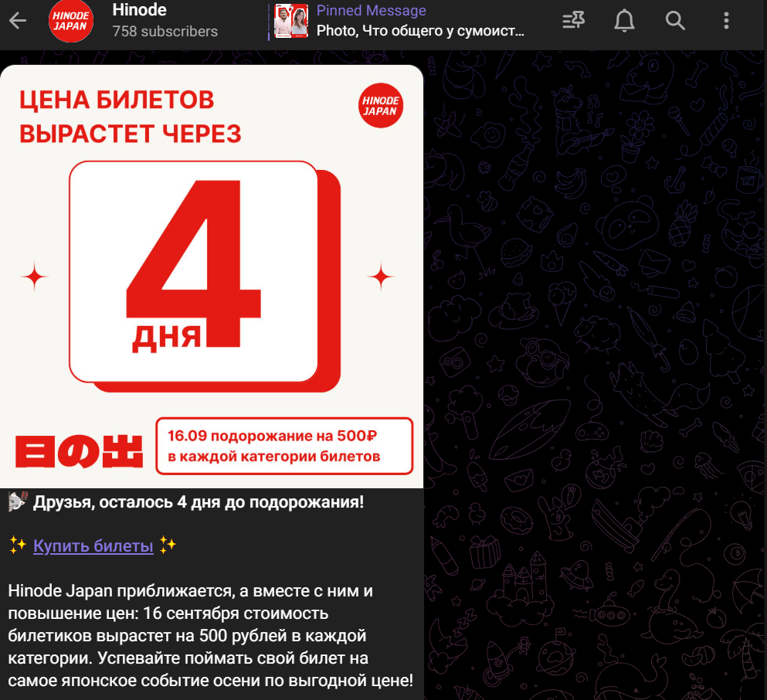Image resolution: width=767 pixels, height=700 pixels.
Task: Click the Hinode Japan приближается message text
Action: 211,635
